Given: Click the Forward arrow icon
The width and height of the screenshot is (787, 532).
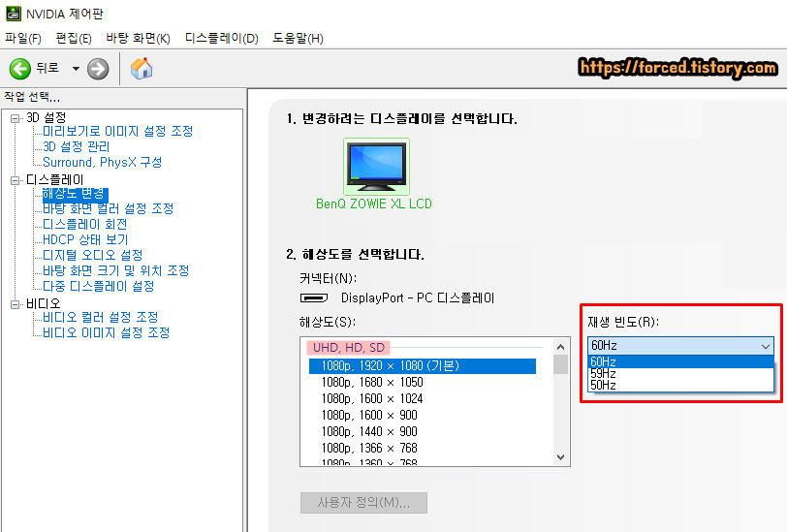Looking at the screenshot, I should coord(98,69).
